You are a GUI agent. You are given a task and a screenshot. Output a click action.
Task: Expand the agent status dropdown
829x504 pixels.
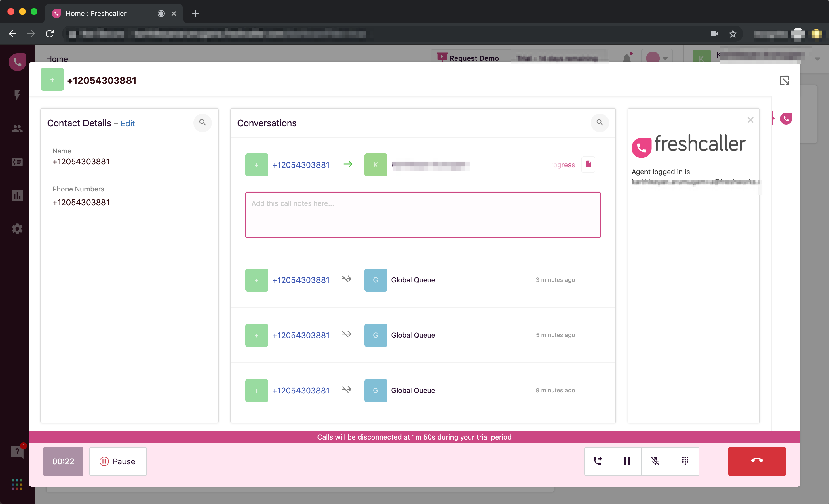tap(657, 58)
